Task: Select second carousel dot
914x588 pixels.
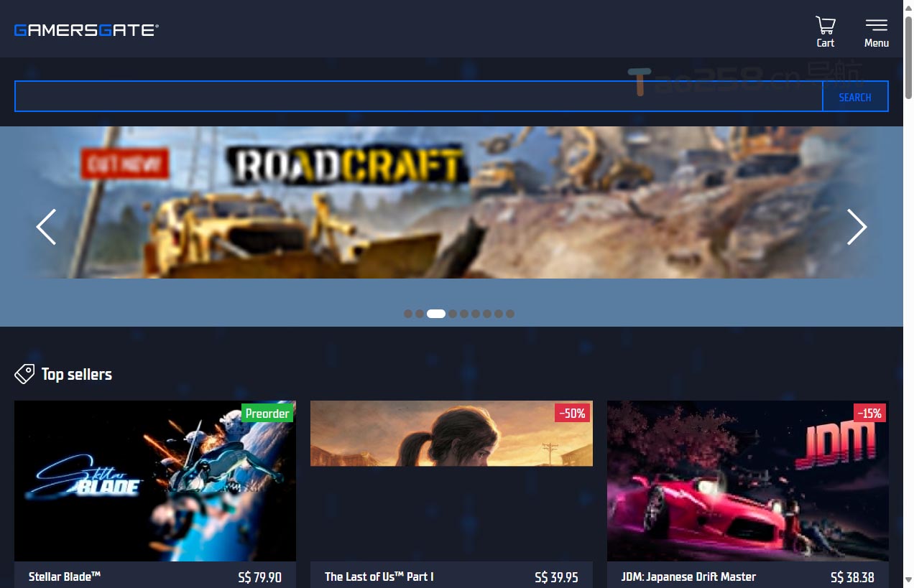Action: click(420, 314)
